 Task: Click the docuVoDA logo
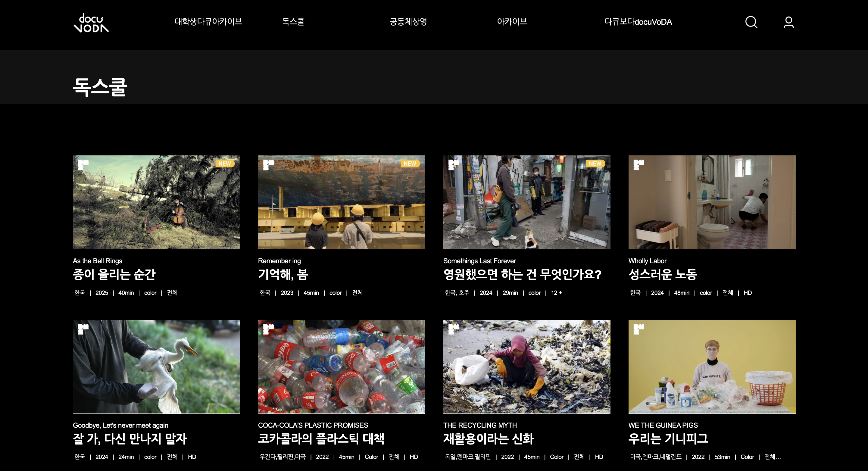click(x=91, y=23)
